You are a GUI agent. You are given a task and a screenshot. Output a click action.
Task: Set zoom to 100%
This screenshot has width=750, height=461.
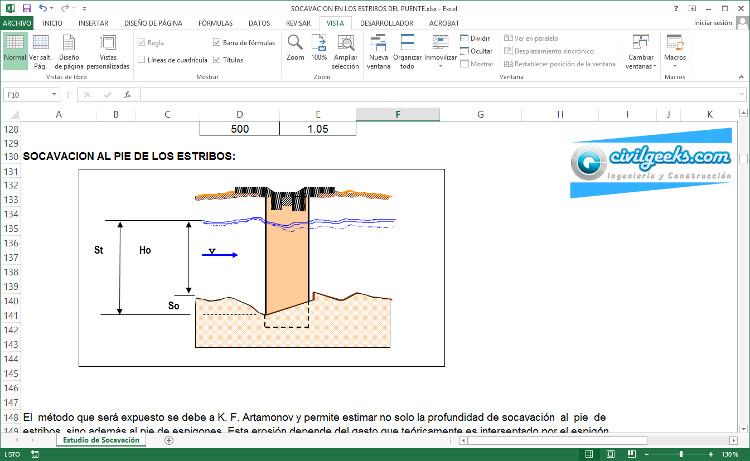[x=320, y=48]
